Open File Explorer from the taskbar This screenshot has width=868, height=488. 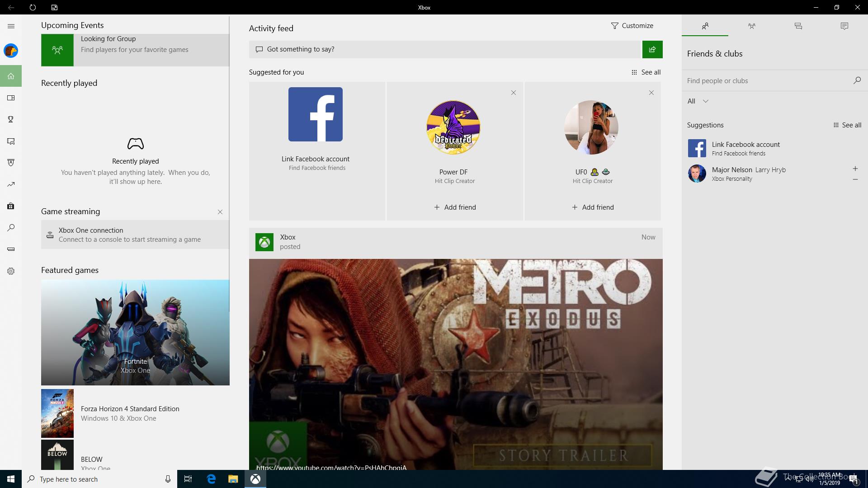[x=233, y=479]
